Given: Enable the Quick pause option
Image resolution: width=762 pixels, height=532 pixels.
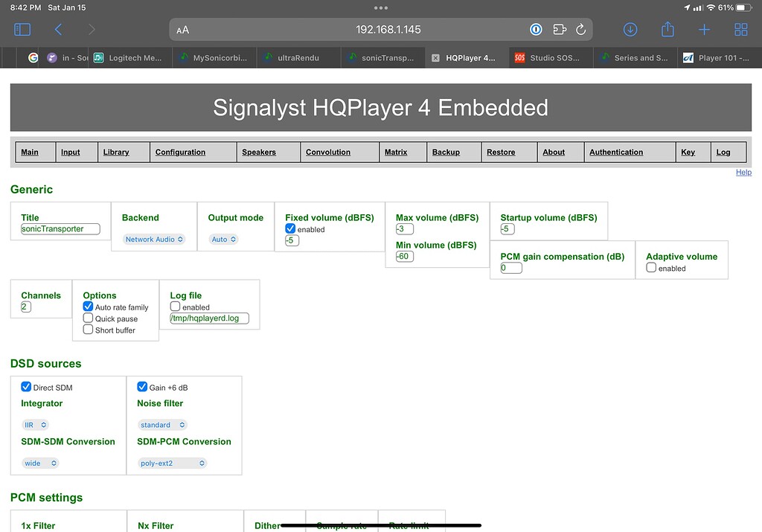Looking at the screenshot, I should [88, 318].
